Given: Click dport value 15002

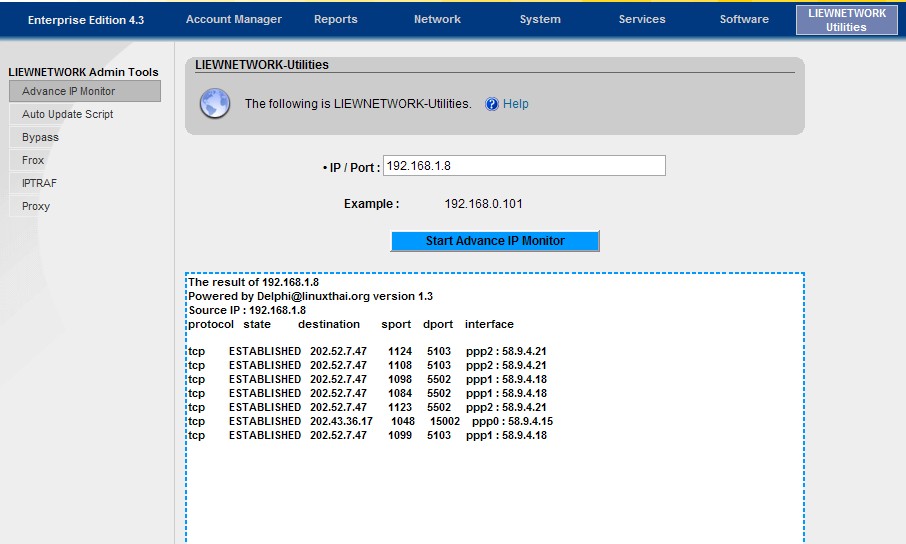Looking at the screenshot, I should pos(445,421).
